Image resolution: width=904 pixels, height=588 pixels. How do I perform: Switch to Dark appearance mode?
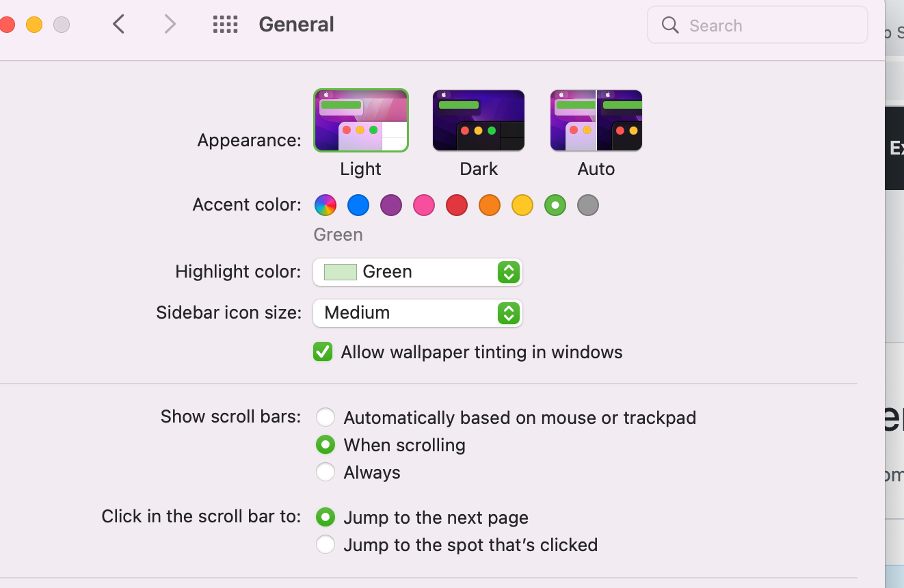tap(478, 120)
